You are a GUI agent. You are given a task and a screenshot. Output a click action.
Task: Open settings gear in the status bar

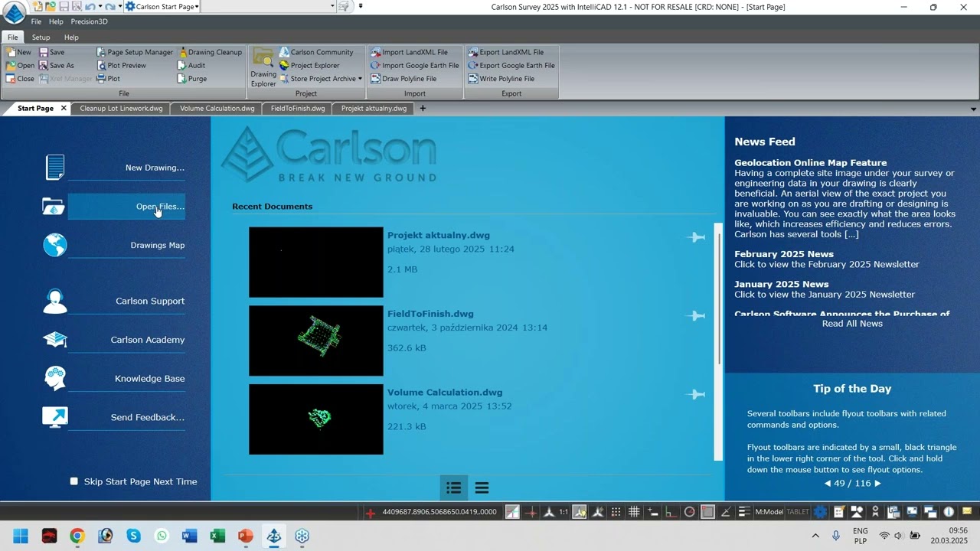click(x=821, y=512)
